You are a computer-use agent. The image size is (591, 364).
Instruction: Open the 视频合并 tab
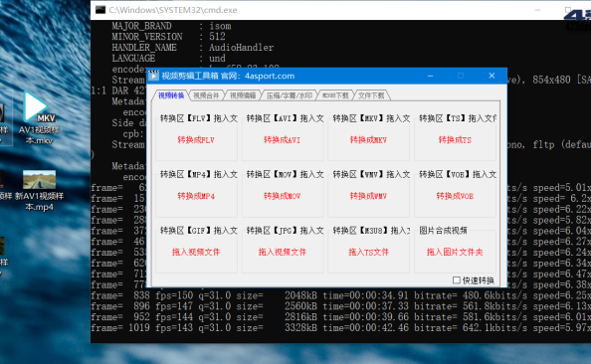(206, 95)
